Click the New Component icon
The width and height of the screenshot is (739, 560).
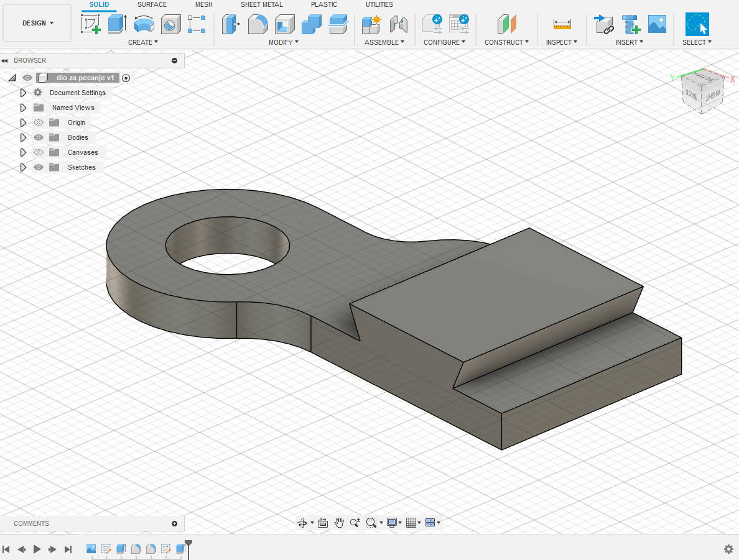pyautogui.click(x=371, y=24)
